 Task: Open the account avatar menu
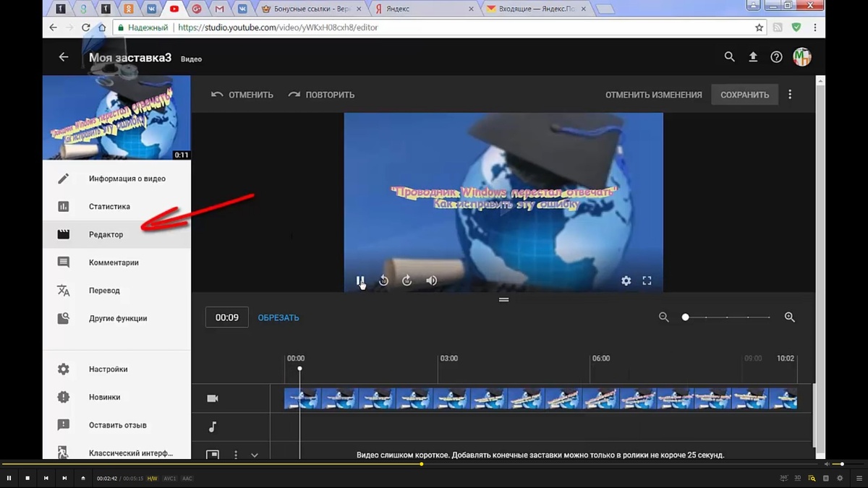[801, 56]
